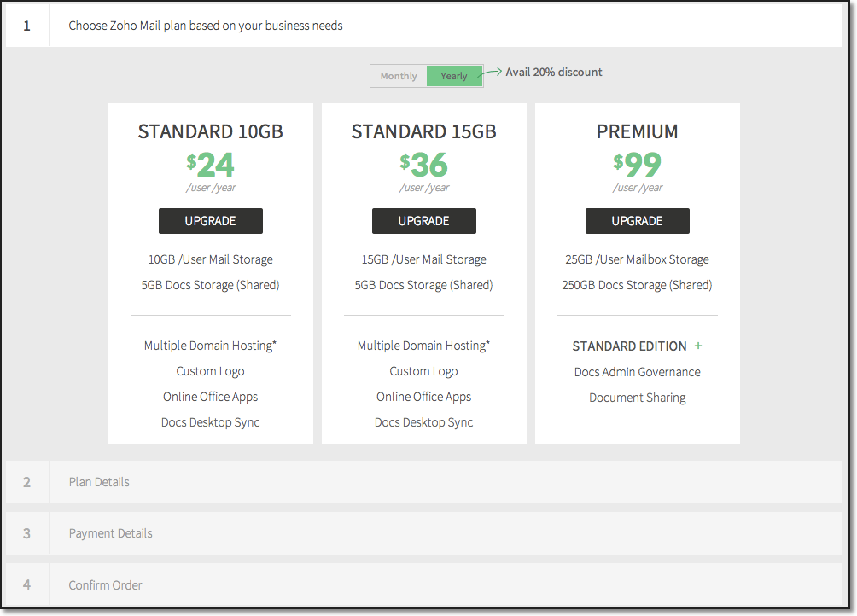This screenshot has height=616, width=857.
Task: Upgrade to the Standard 10GB plan
Action: 210,220
